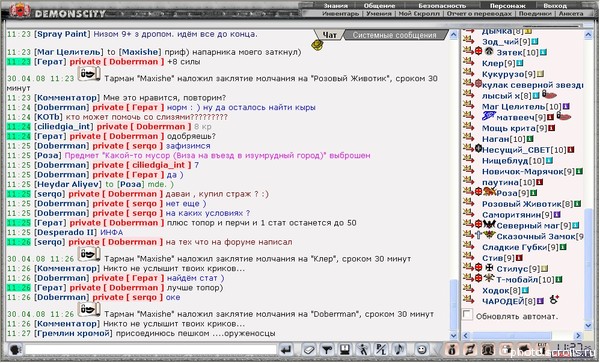The width and height of the screenshot is (600, 363).
Task: Click the DEMONSCITY logo emblem
Action: pyautogui.click(x=20, y=10)
